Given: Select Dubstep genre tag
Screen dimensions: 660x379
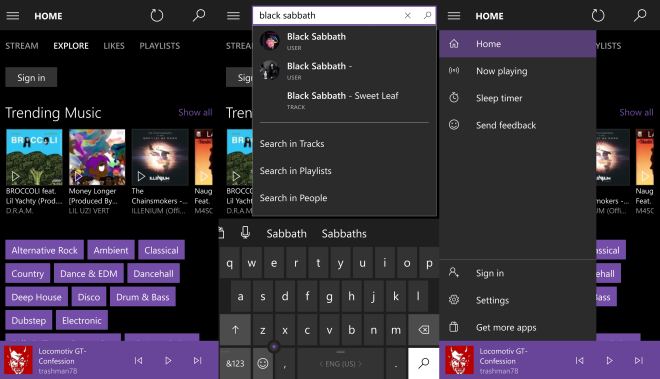Looking at the screenshot, I should tap(29, 320).
